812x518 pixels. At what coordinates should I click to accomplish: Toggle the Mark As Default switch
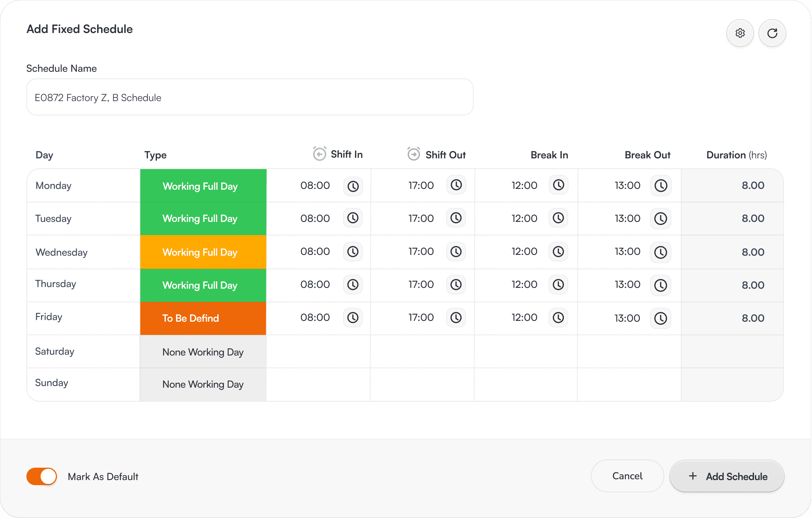click(42, 476)
